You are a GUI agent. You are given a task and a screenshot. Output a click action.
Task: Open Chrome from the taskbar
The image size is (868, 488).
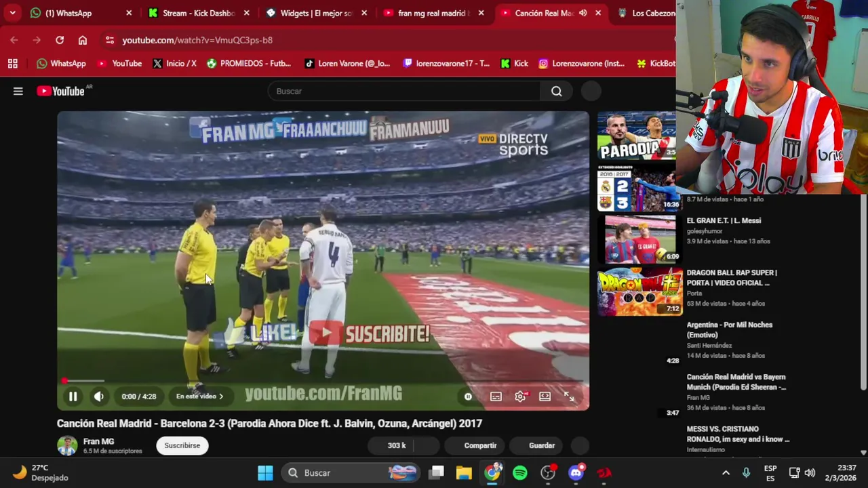[x=492, y=473]
